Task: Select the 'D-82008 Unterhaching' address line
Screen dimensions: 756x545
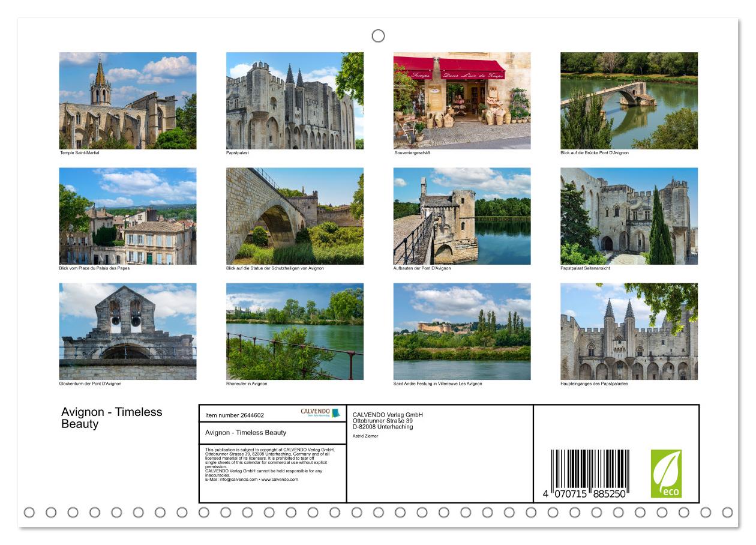Action: click(x=383, y=427)
